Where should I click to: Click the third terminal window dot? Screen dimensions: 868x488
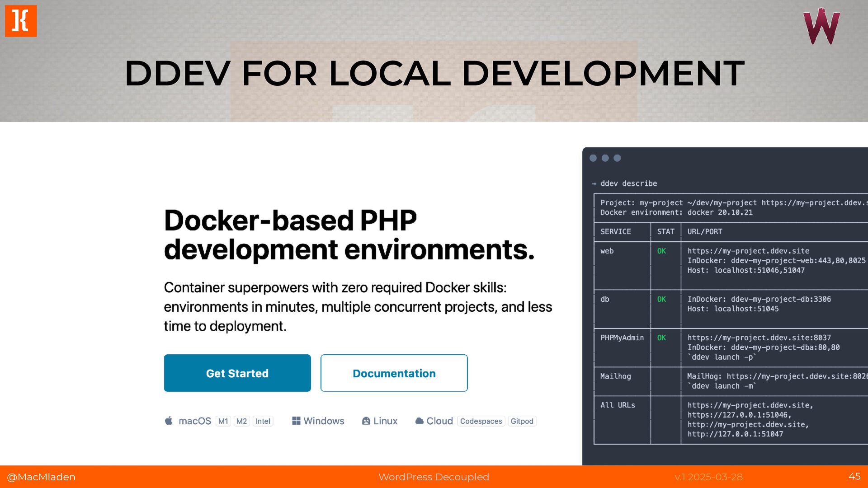[x=617, y=158]
